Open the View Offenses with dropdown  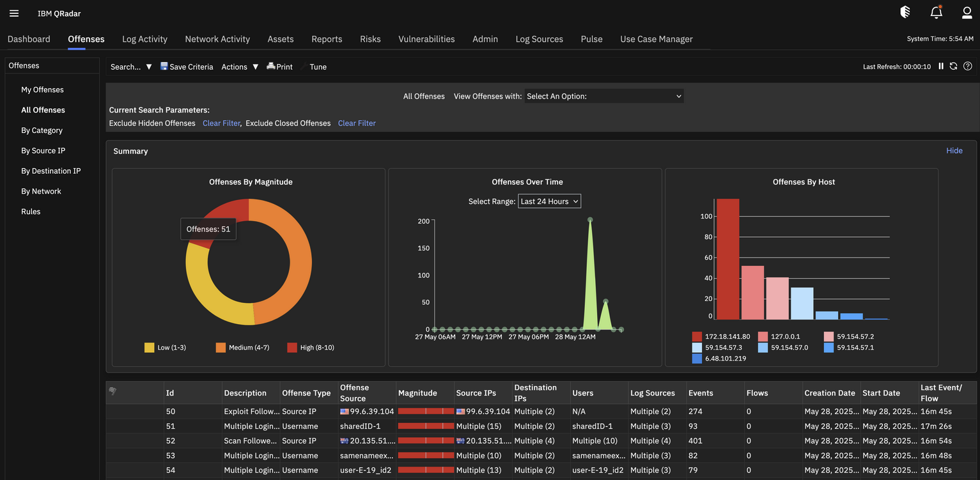tap(604, 96)
